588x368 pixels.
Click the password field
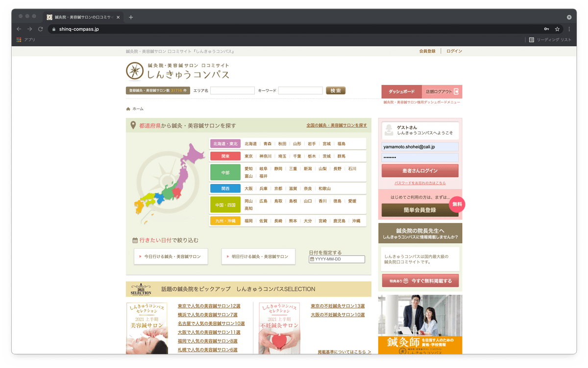click(420, 158)
